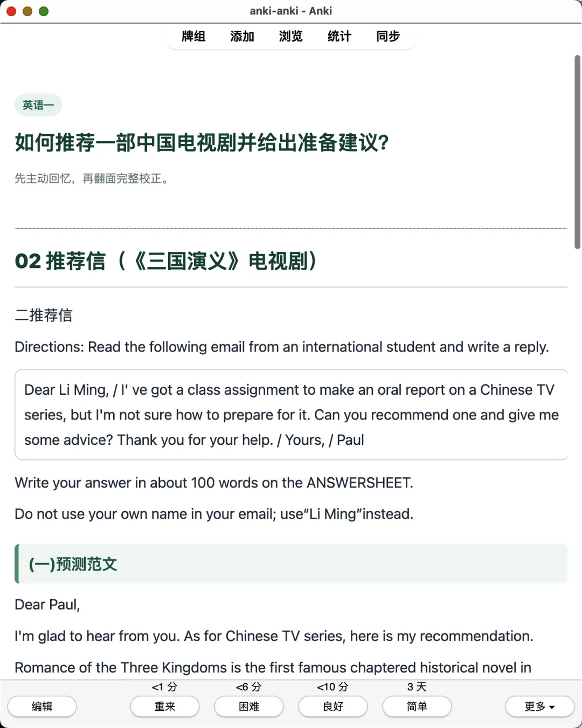Viewport: 582px width, 728px height.
Task: Click the 英语一 tag badge
Action: pyautogui.click(x=38, y=105)
